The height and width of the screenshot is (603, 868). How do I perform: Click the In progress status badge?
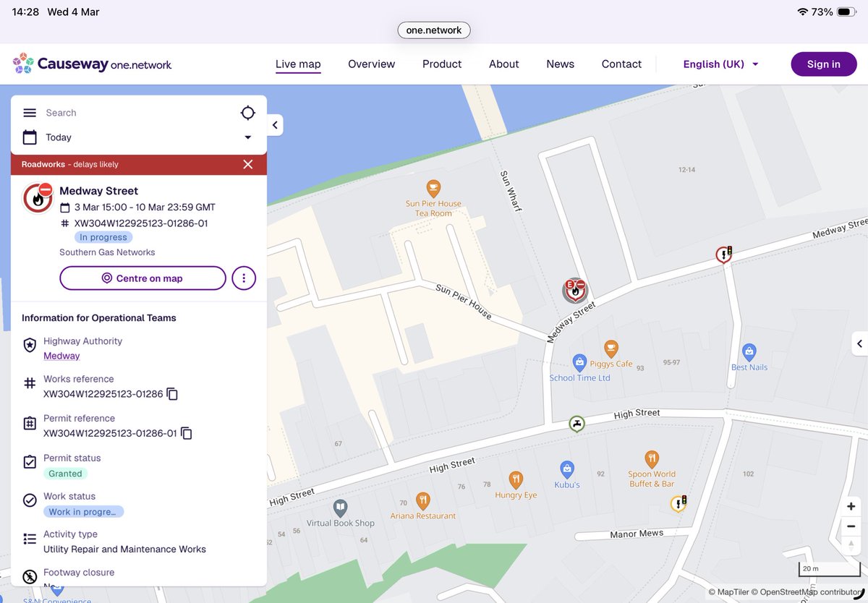(103, 237)
